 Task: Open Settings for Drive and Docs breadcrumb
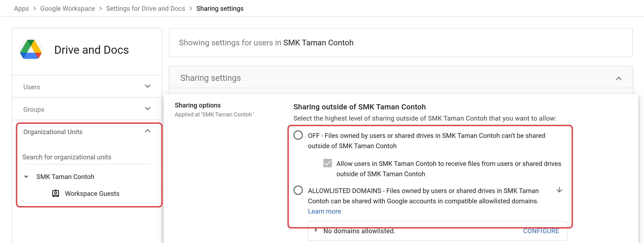point(146,8)
